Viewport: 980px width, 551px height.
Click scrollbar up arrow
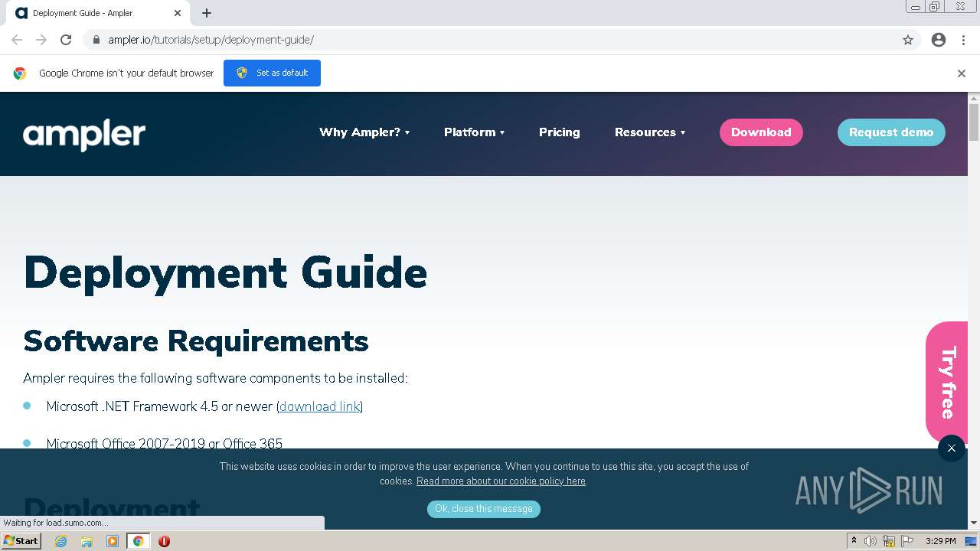click(x=974, y=98)
